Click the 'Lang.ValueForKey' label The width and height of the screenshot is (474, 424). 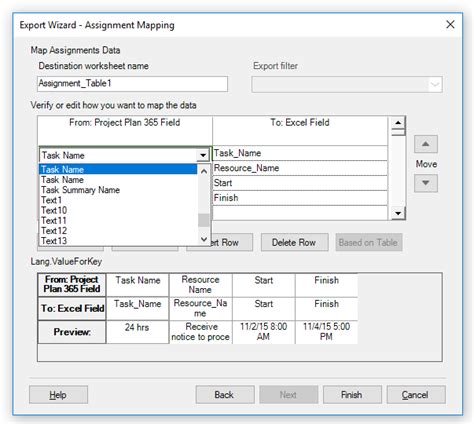[66, 261]
